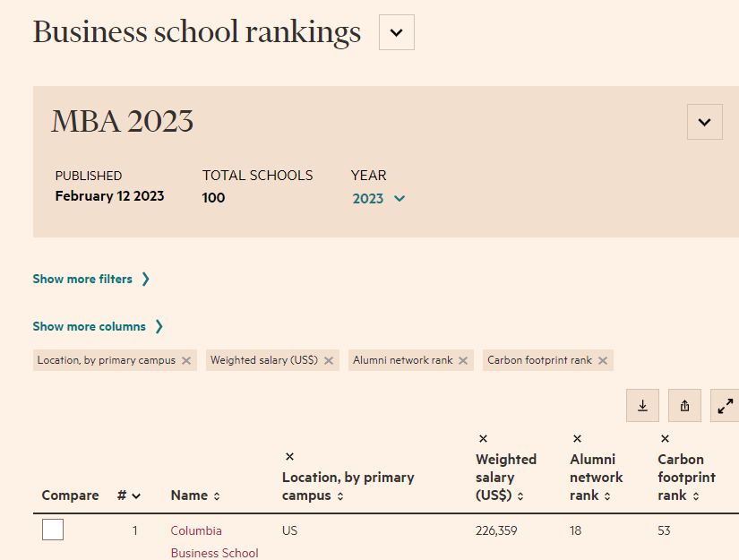The width and height of the screenshot is (739, 560).
Task: Remove the Location, by primary campus filter chip
Action: (187, 359)
